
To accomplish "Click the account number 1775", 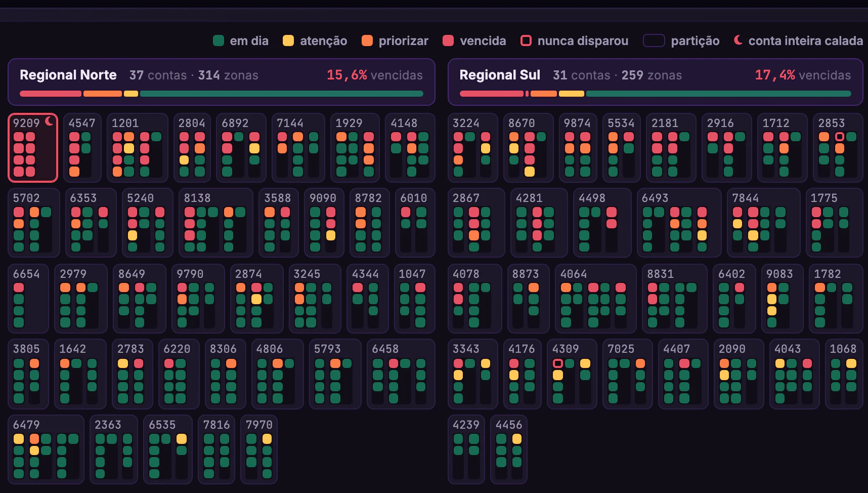I will tap(824, 198).
